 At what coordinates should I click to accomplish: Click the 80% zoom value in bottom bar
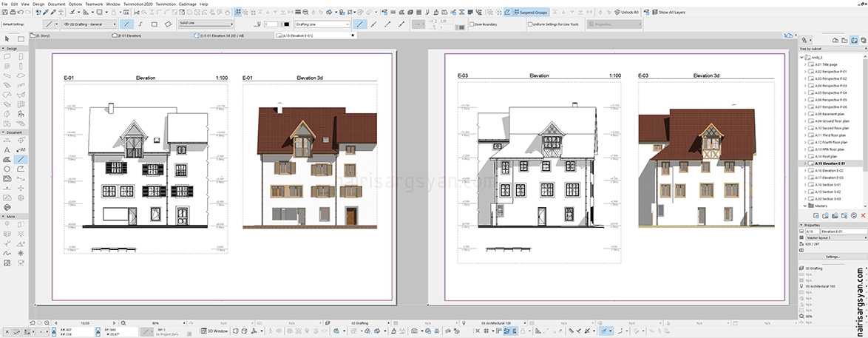[x=155, y=322]
